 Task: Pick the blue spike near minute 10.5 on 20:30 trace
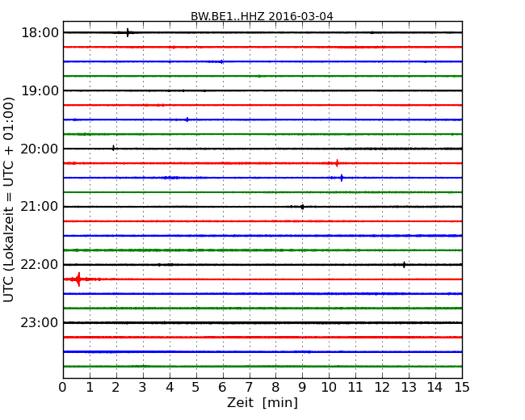click(342, 178)
